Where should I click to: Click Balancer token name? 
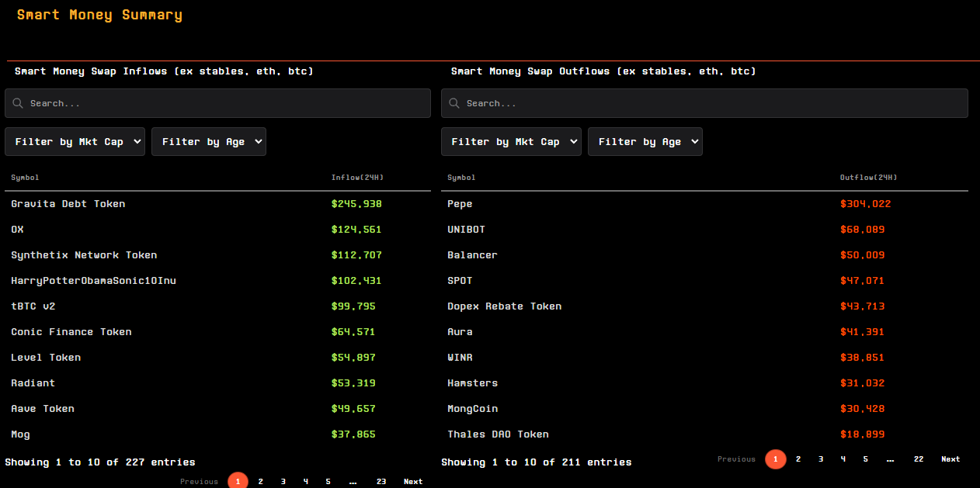(472, 255)
